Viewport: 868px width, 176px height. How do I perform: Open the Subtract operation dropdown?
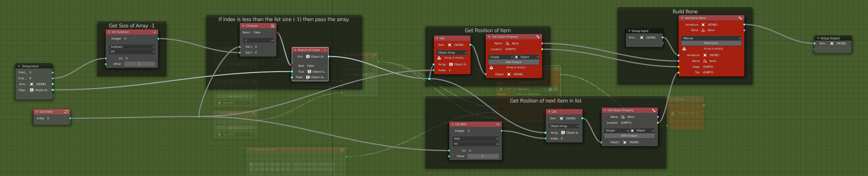point(132,47)
